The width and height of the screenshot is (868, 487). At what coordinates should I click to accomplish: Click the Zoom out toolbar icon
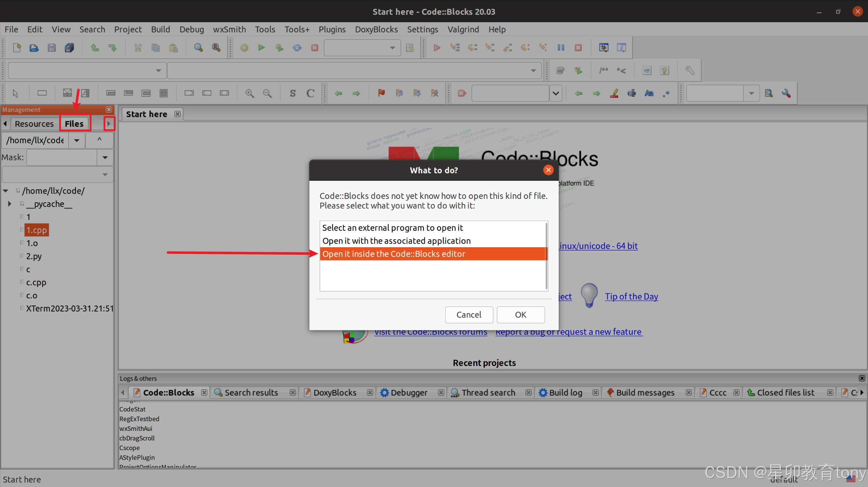267,93
